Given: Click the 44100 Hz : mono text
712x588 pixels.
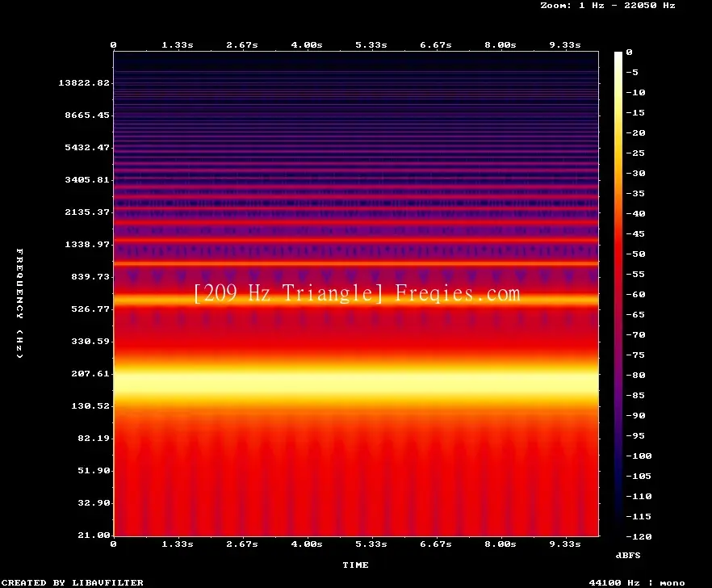Looking at the screenshot, I should (637, 582).
